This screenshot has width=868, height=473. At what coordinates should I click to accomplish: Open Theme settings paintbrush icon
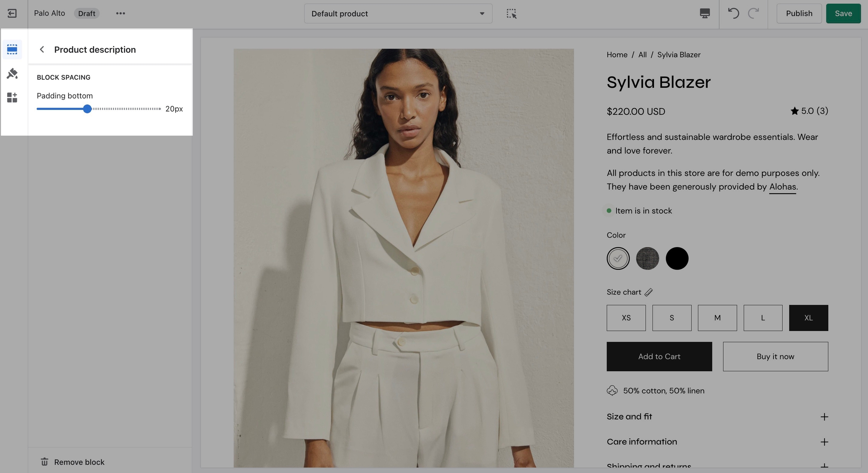click(x=12, y=73)
